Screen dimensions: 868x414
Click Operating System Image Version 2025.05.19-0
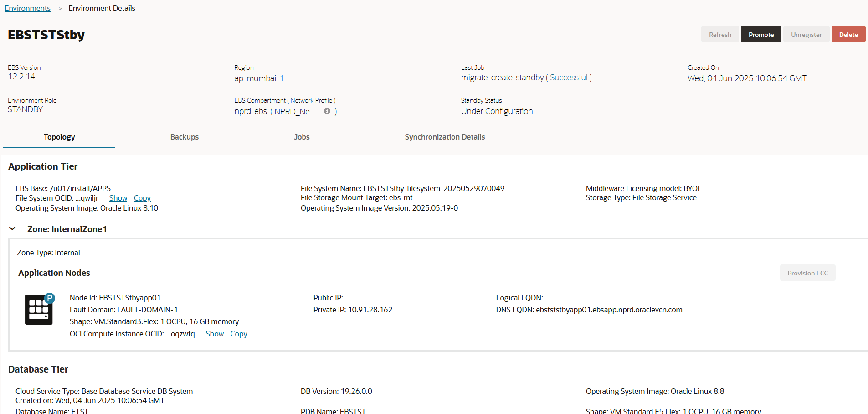click(379, 208)
